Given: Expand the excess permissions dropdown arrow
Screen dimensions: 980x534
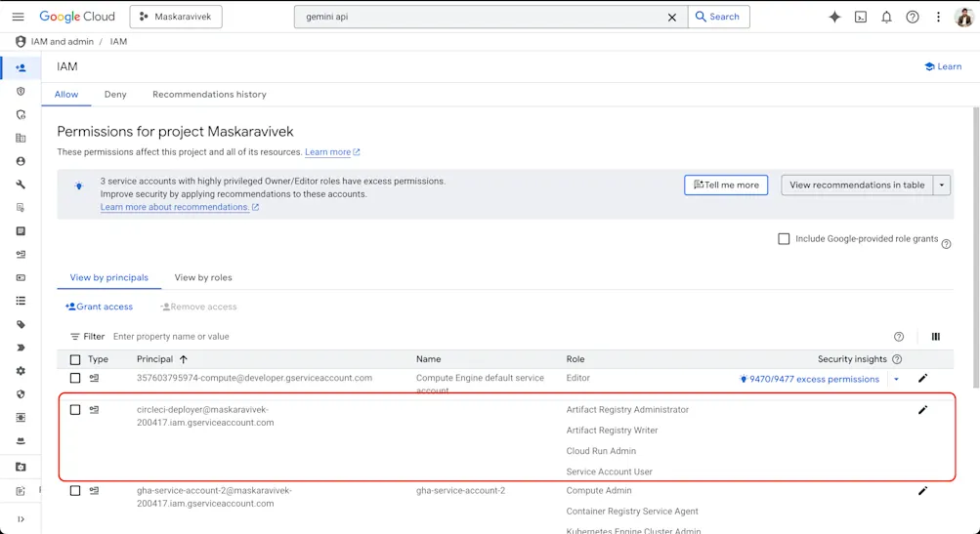Looking at the screenshot, I should coord(896,379).
